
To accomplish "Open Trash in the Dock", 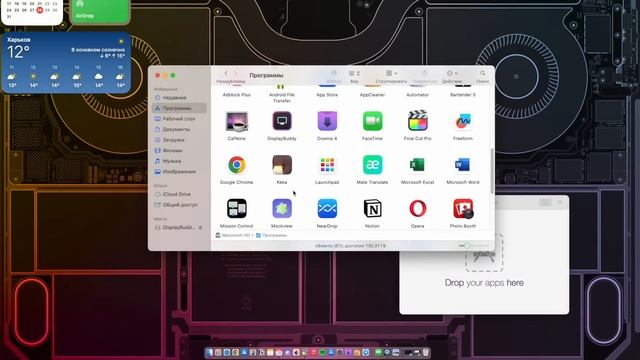I will pos(426,352).
